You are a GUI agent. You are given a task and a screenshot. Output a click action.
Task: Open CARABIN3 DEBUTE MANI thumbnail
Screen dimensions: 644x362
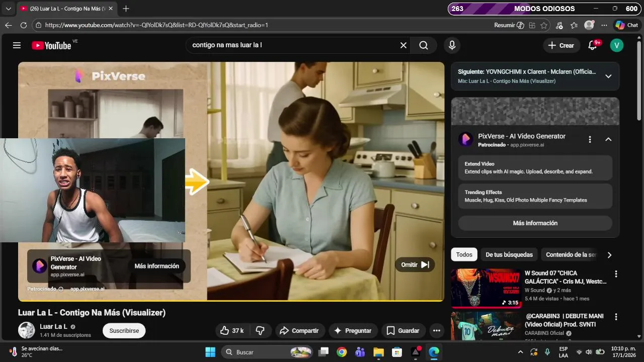486,326
